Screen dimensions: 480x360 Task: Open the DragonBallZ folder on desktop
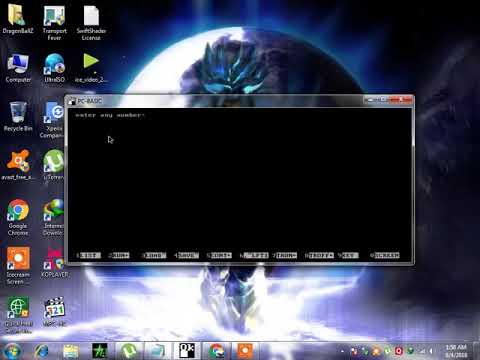(x=17, y=20)
